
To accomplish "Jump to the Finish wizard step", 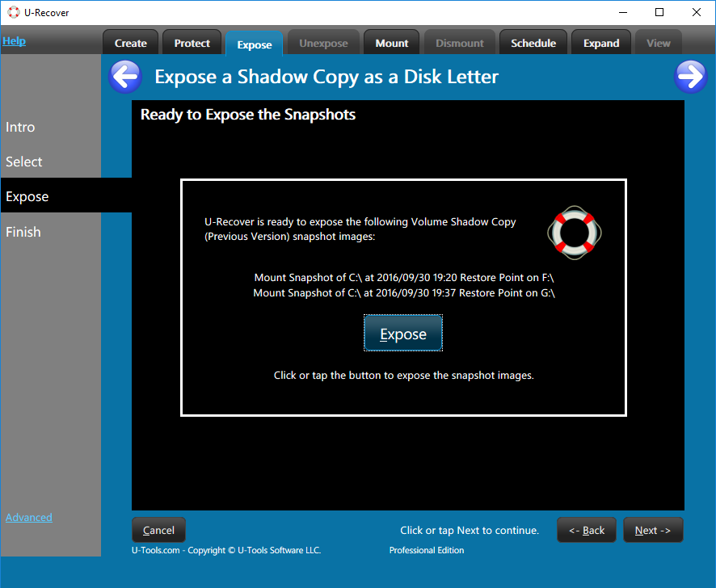I will click(23, 232).
